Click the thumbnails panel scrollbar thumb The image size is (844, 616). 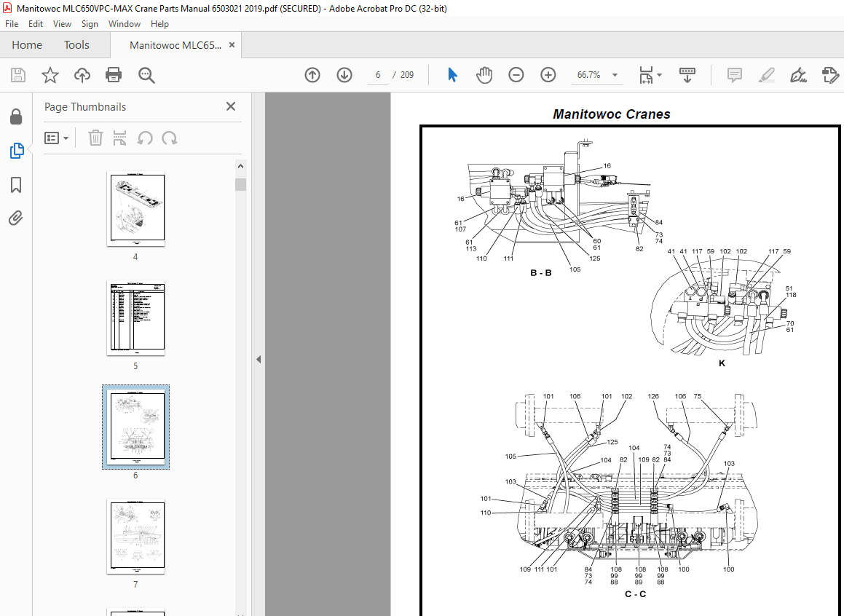click(x=240, y=184)
